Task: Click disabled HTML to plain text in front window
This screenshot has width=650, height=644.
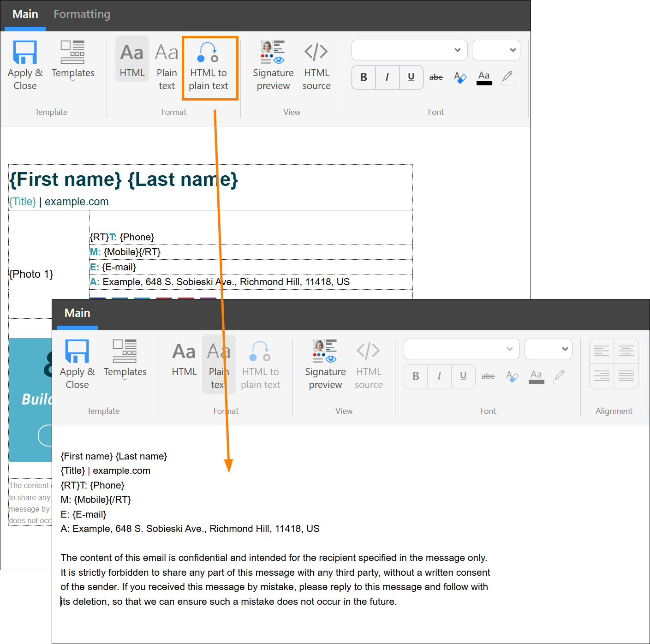Action: pos(260,364)
